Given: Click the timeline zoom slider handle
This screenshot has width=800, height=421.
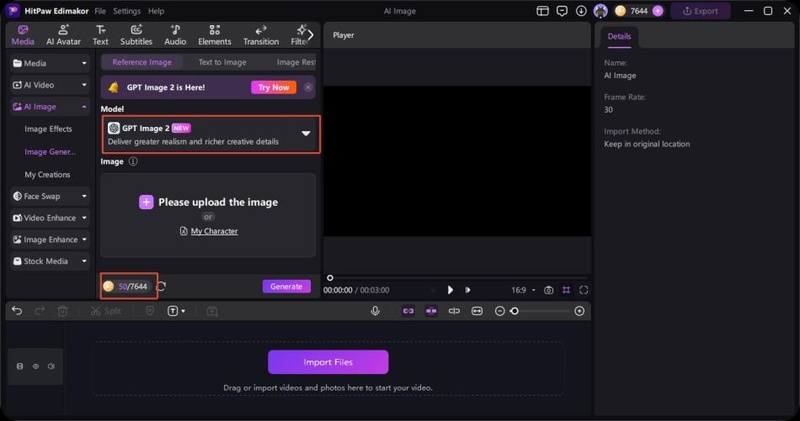Looking at the screenshot, I should (514, 311).
